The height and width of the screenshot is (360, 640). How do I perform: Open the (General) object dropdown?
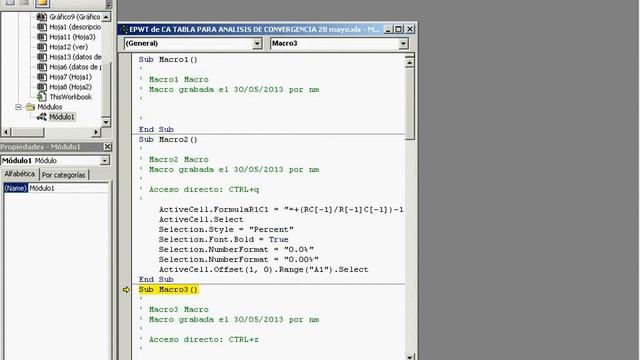(257, 43)
